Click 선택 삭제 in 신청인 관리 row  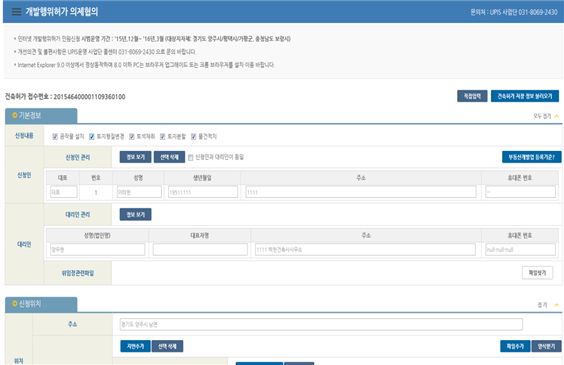point(169,157)
